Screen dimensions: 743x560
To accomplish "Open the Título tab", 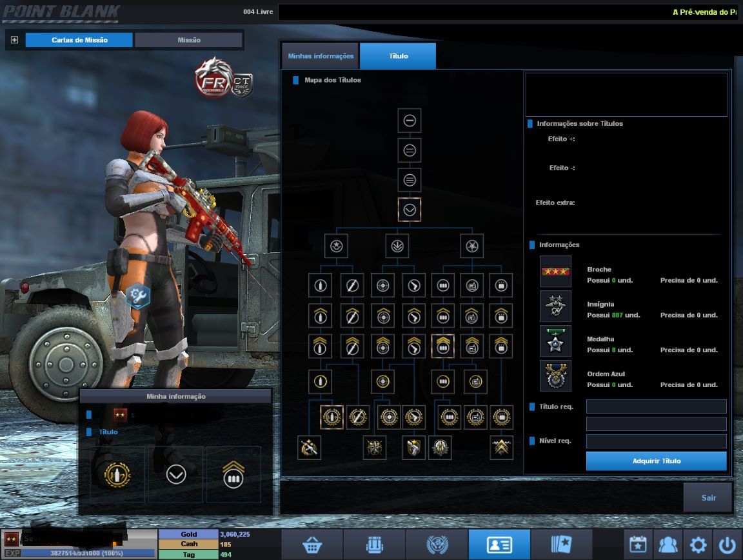I will pyautogui.click(x=398, y=56).
